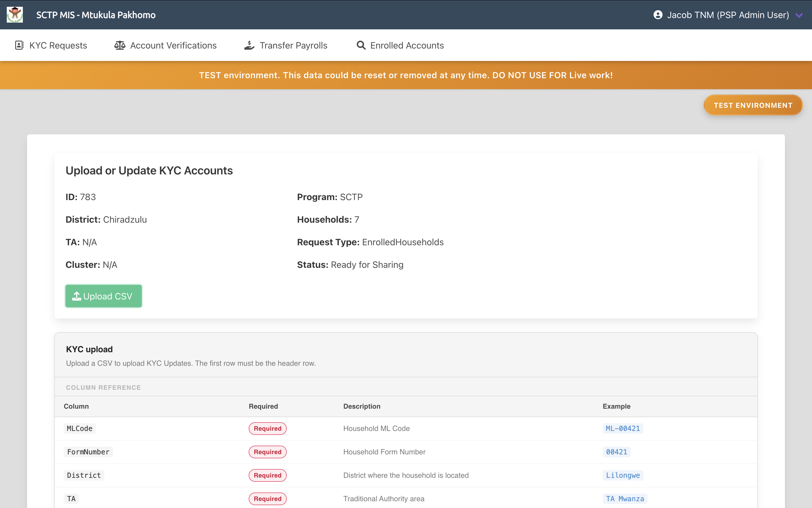Click the Description table header
This screenshot has height=508, width=812.
click(362, 406)
